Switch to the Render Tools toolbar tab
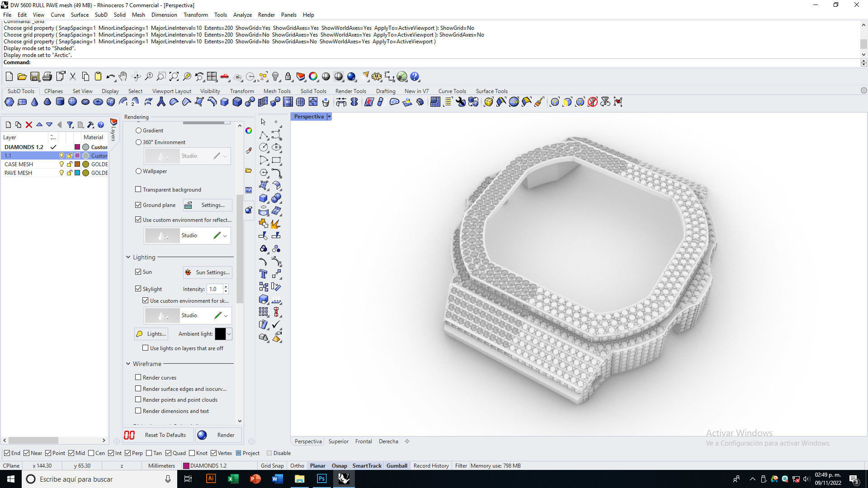The height and width of the screenshot is (488, 868). (351, 91)
